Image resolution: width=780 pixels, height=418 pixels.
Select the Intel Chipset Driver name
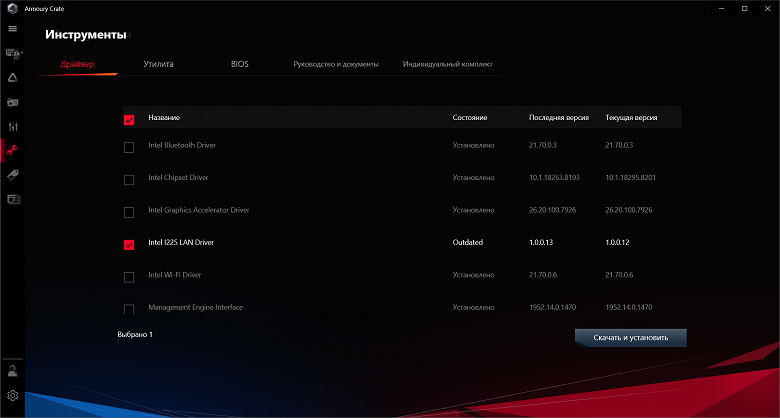click(178, 178)
